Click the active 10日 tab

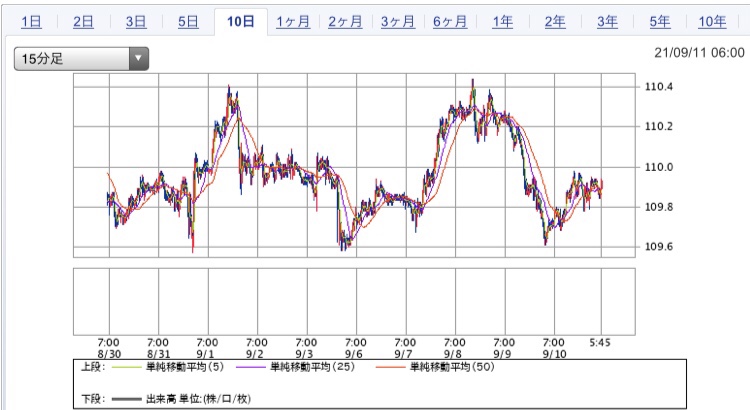point(241,22)
